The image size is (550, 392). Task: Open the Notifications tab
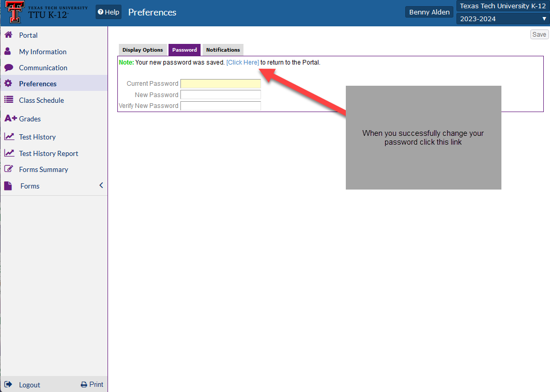[222, 50]
